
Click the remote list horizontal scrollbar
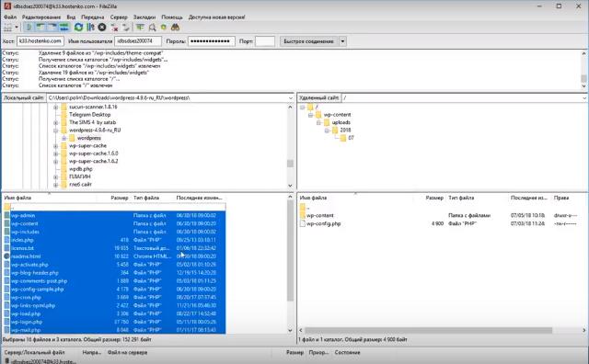tap(428, 330)
